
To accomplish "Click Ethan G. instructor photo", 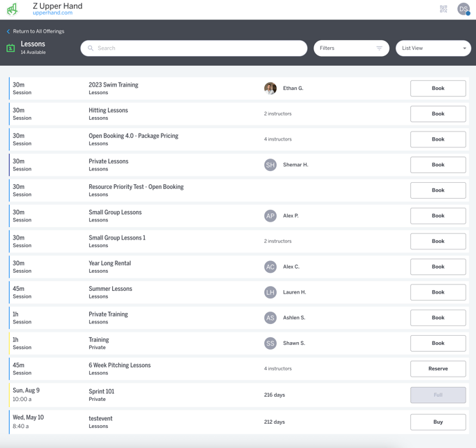I will 271,89.
